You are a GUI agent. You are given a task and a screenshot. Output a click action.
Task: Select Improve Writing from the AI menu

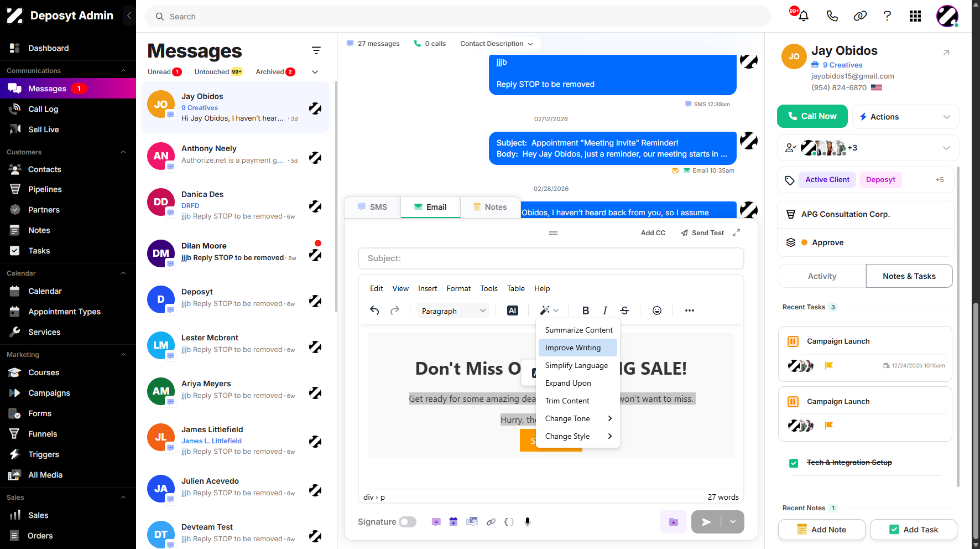[578, 348]
